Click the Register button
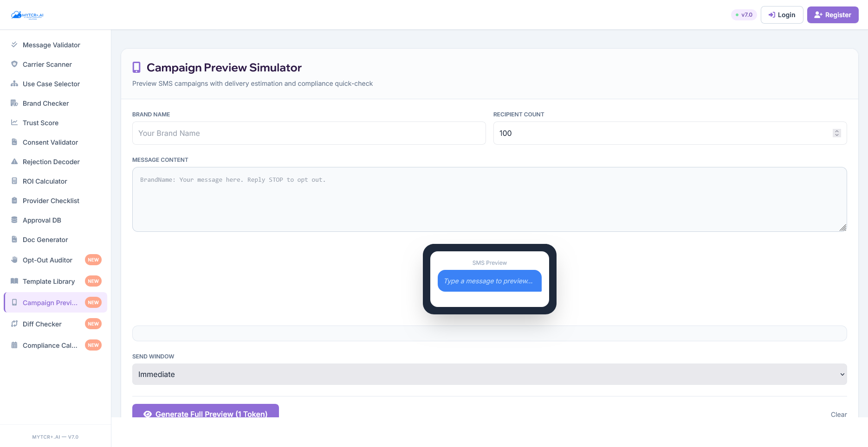Image resolution: width=868 pixels, height=447 pixels. 832,14
